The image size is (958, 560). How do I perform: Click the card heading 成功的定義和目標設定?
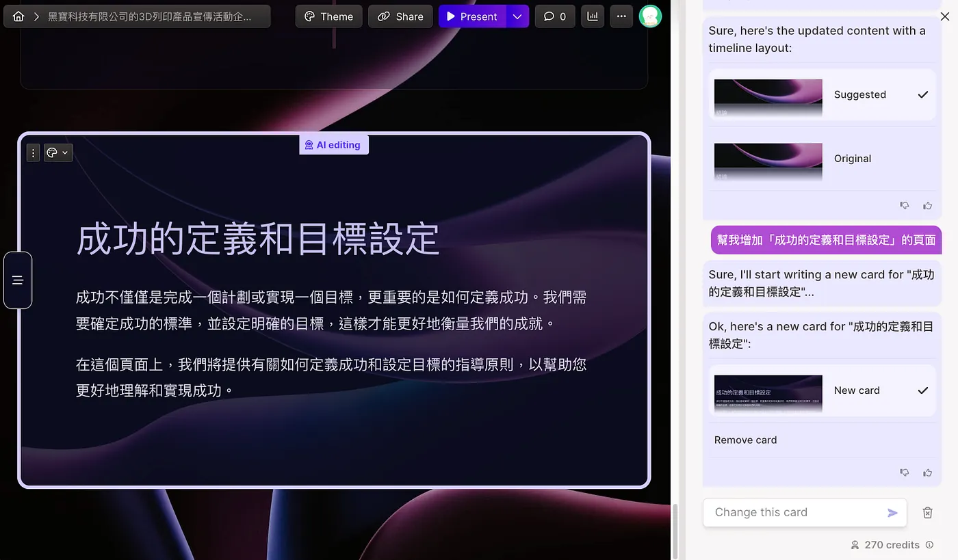[x=258, y=239]
